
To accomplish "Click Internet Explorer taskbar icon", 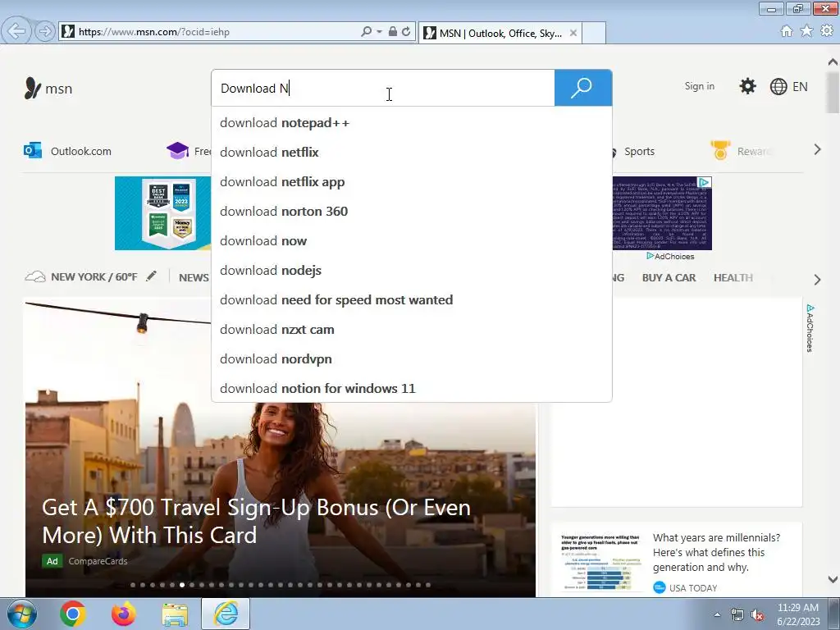I will coord(226,614).
